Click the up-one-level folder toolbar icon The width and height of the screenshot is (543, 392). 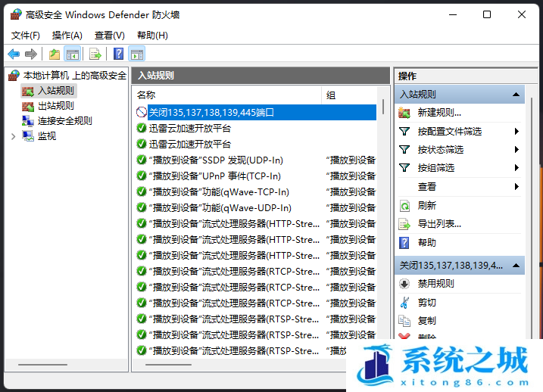[x=55, y=54]
